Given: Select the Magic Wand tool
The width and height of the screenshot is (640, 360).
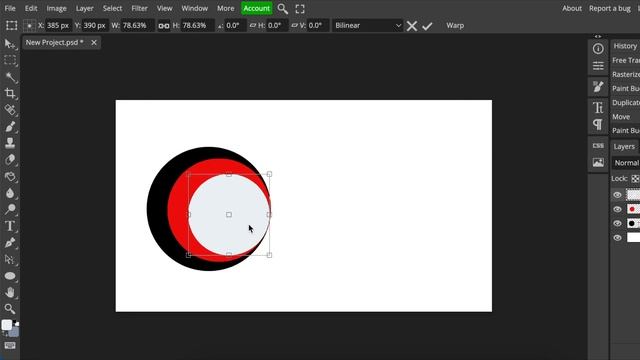Looking at the screenshot, I should tap(10, 77).
